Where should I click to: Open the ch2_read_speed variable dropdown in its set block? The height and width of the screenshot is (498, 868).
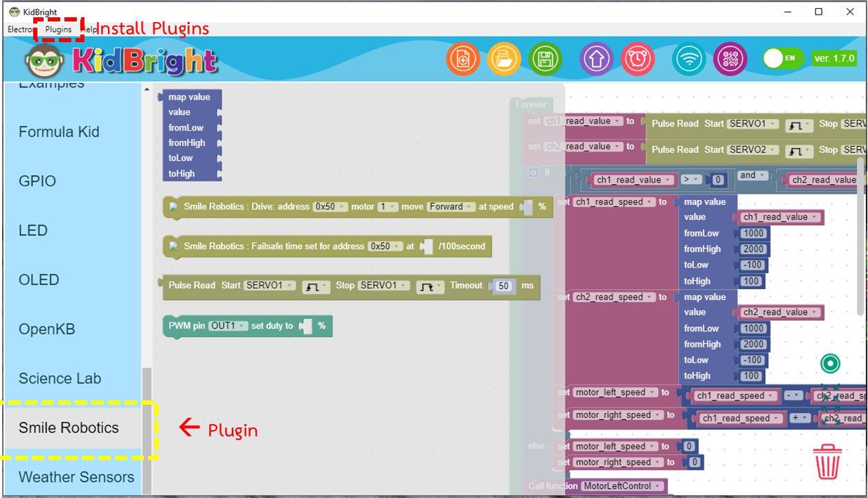614,297
